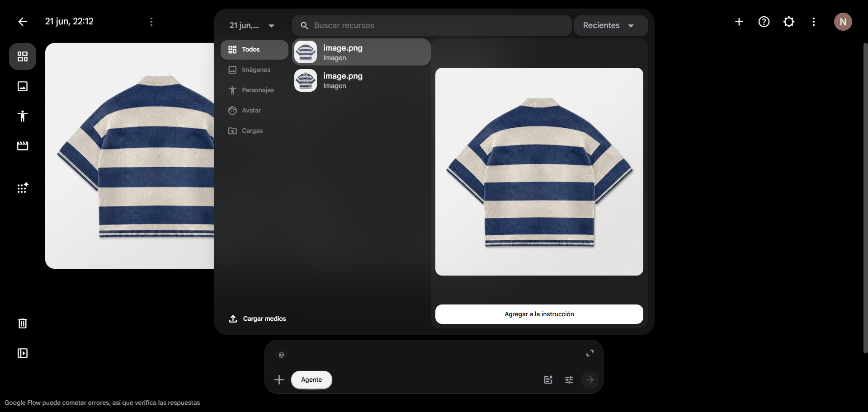Open the sweater image on the canvas

tap(130, 156)
